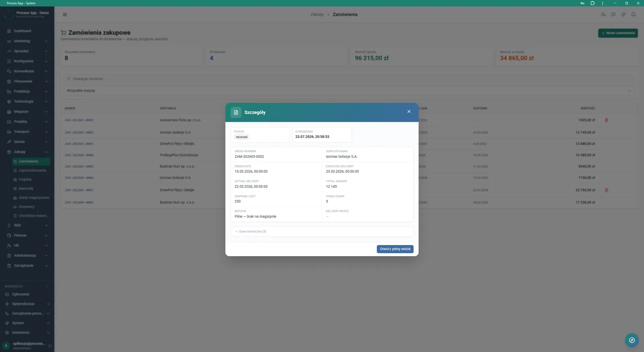
Task: Close the Szczegóły dialog with X
Action: point(409,112)
